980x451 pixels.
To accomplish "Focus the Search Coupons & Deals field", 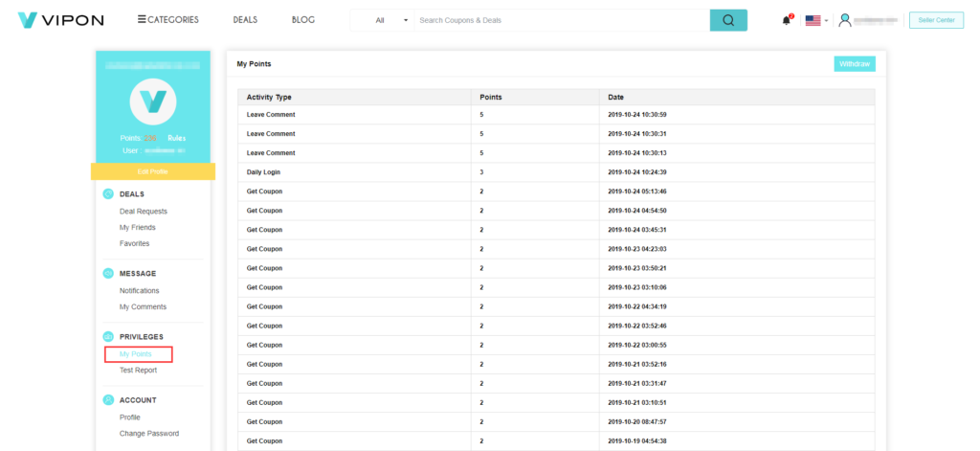I will [x=561, y=20].
